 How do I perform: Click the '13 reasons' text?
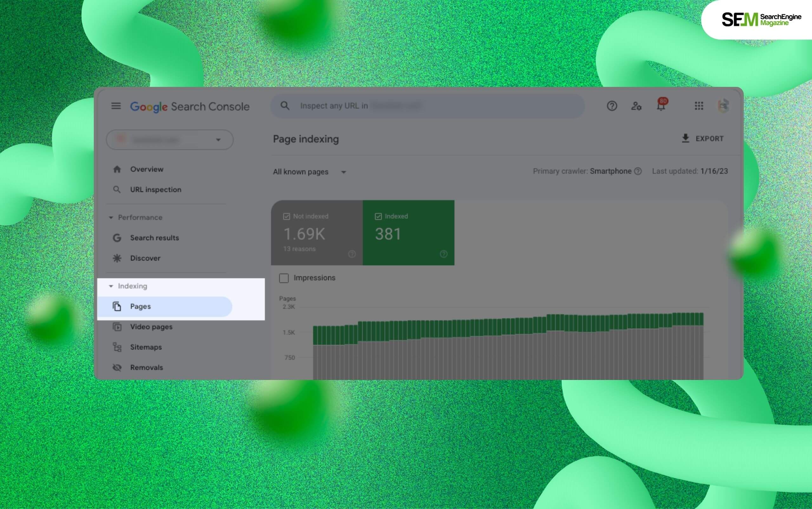coord(299,249)
